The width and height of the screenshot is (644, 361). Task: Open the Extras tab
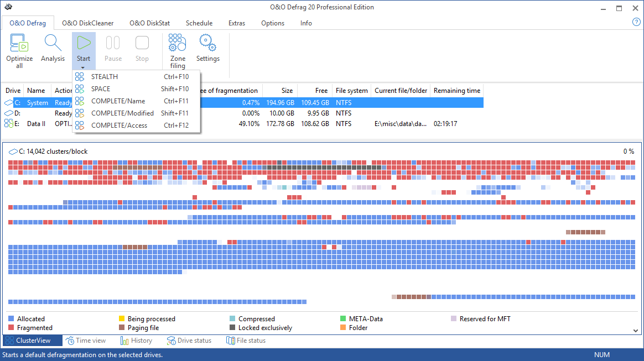[x=237, y=23]
